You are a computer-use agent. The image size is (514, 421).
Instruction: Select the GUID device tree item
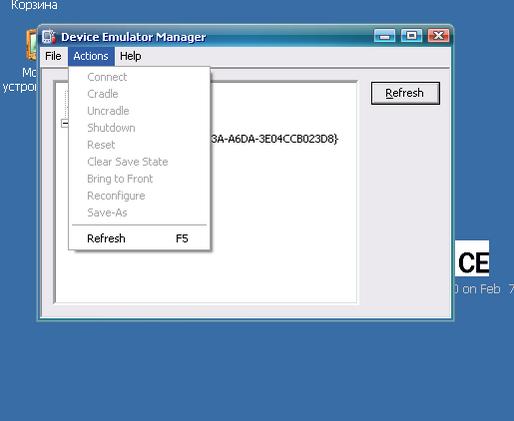(275, 139)
